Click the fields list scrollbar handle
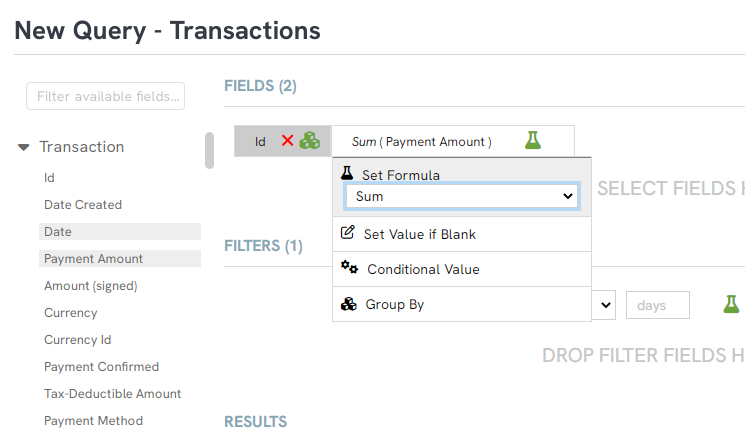745x428 pixels. coord(210,151)
